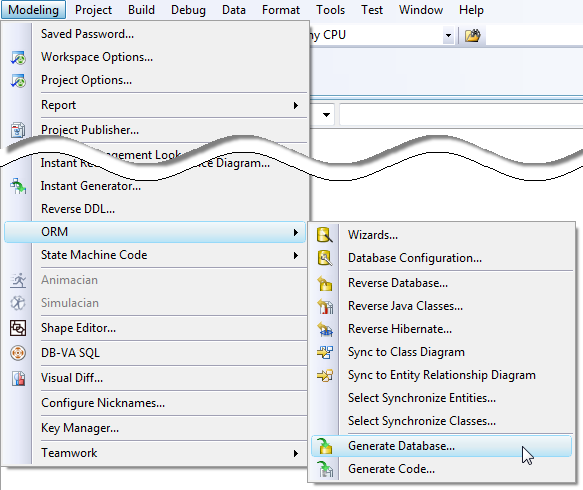Click the Reverse Database icon
This screenshot has height=490, width=583.
[x=325, y=283]
